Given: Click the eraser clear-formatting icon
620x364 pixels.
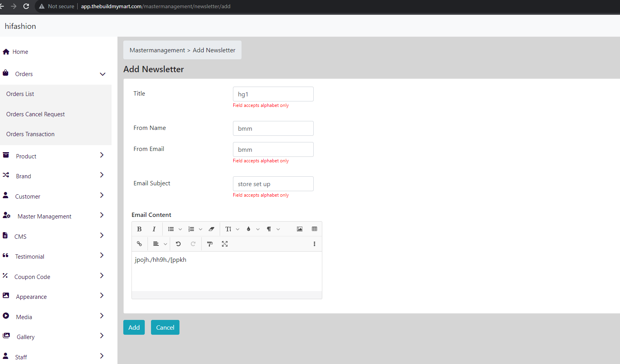Looking at the screenshot, I should click(211, 229).
